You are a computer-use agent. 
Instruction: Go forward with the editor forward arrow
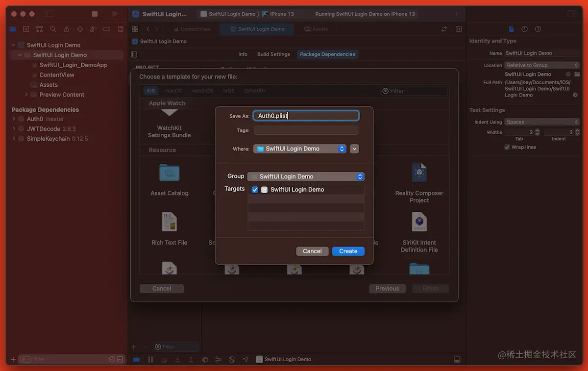157,29
